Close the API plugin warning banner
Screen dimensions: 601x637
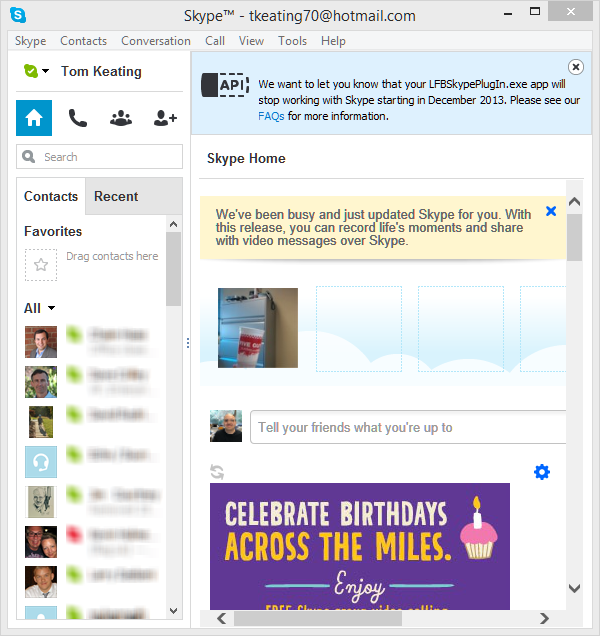575,66
